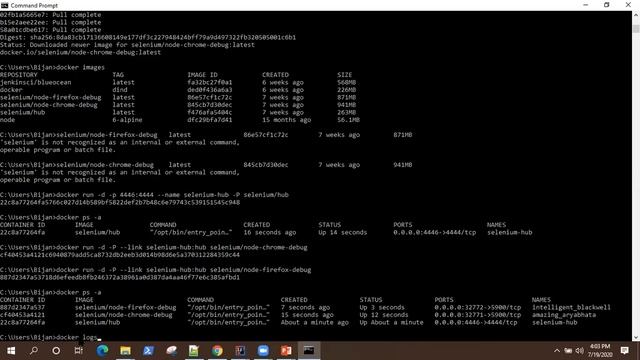Click image ID 'dfc29bfa7d41'
This screenshot has height=360, width=640.
pyautogui.click(x=210, y=120)
